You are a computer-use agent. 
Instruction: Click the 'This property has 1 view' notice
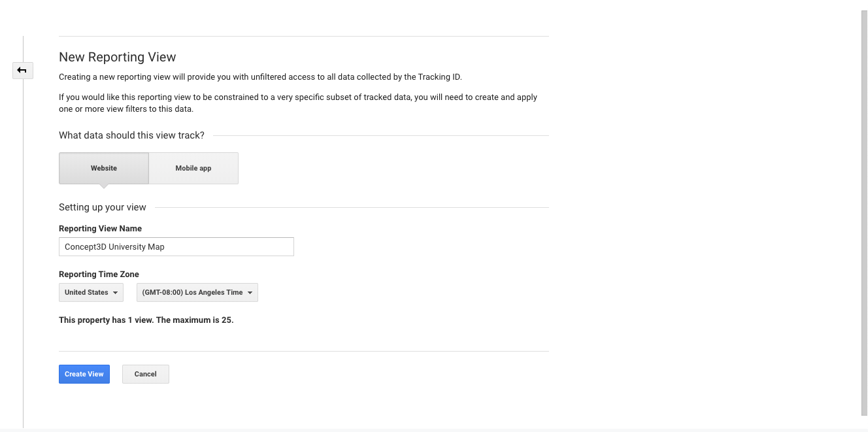pos(146,320)
